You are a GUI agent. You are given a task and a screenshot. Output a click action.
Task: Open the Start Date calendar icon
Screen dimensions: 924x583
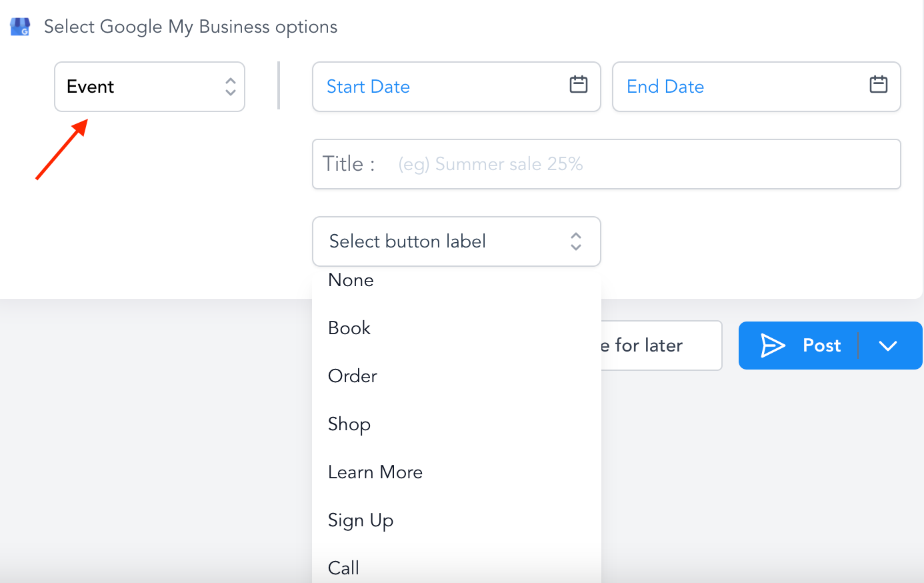(578, 85)
